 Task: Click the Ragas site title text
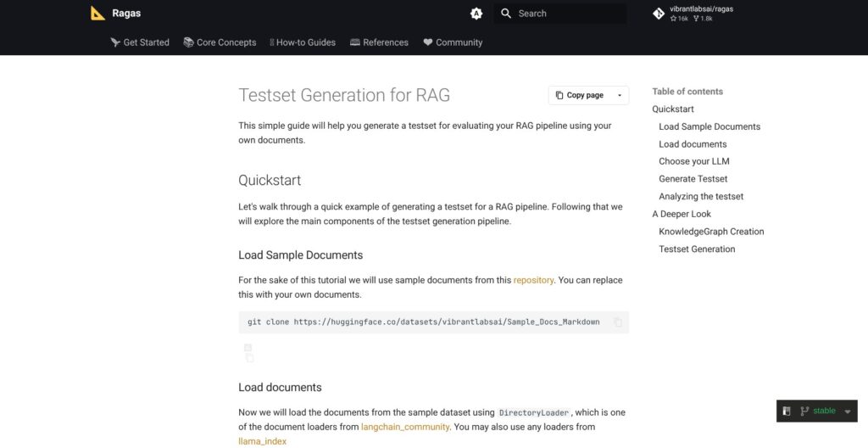point(126,14)
